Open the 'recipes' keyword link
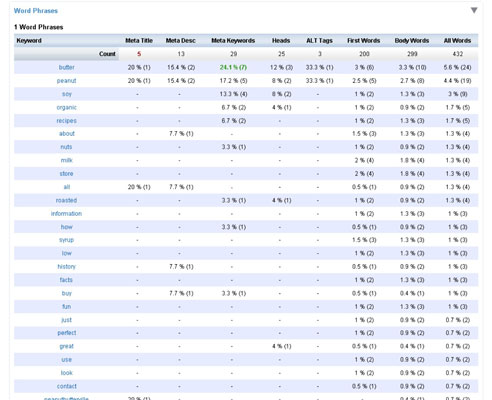 (67, 121)
